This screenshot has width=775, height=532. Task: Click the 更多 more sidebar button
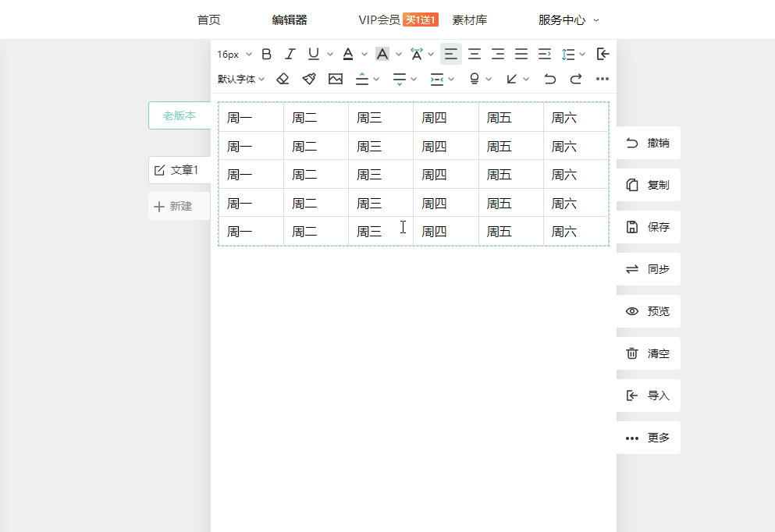(648, 438)
